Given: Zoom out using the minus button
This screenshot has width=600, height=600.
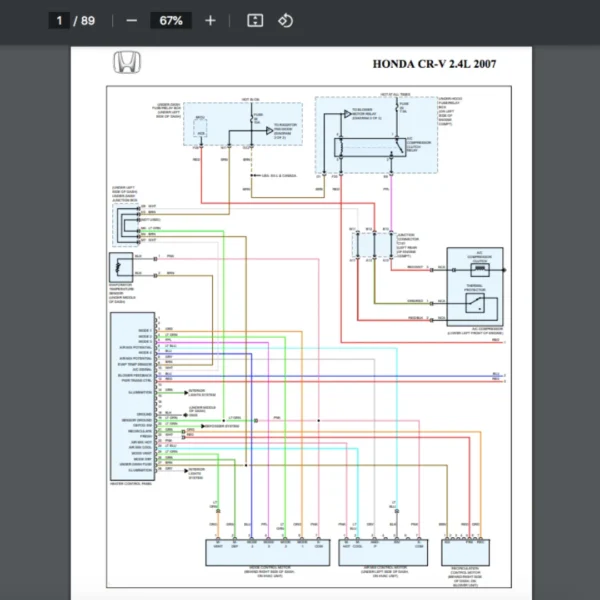Looking at the screenshot, I should 132,20.
